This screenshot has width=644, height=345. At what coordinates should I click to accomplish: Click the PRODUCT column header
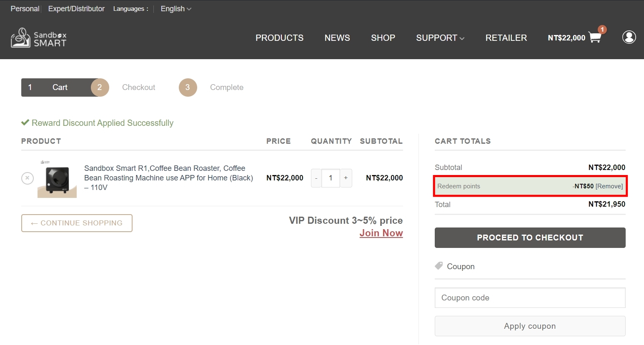coord(41,141)
